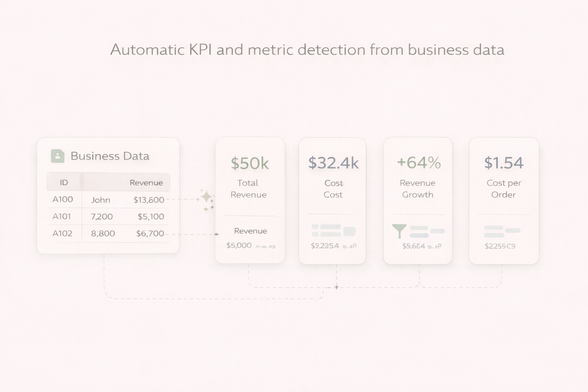The image size is (588, 392).
Task: Click the green Business Data file icon
Action: [57, 156]
